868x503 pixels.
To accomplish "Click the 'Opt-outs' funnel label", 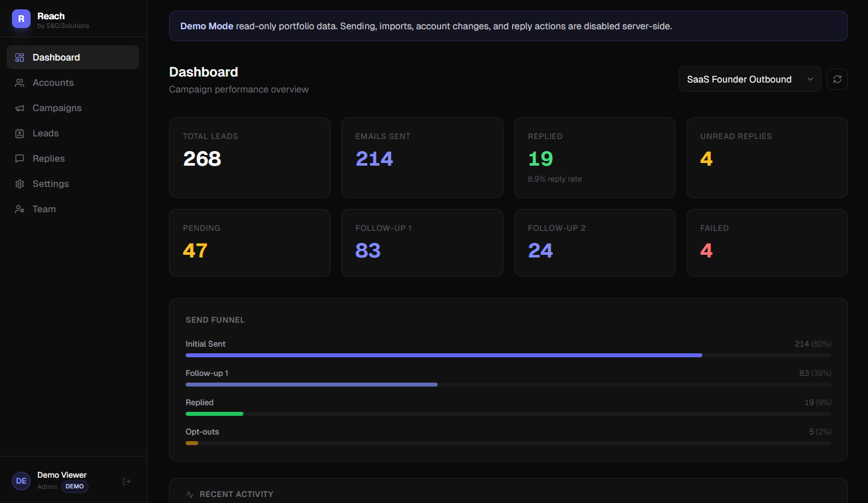I will [x=202, y=432].
